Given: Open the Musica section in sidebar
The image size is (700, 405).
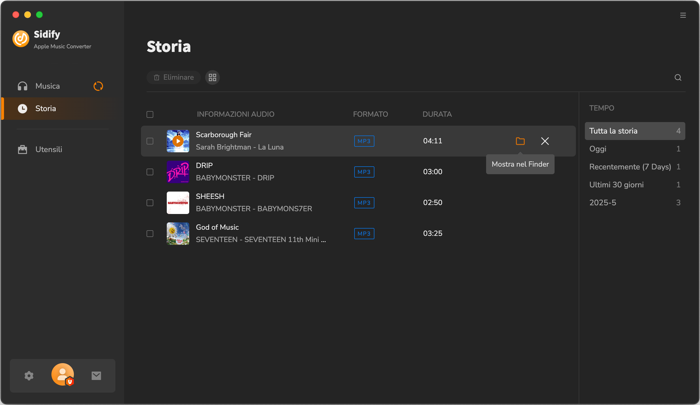Looking at the screenshot, I should [x=47, y=86].
